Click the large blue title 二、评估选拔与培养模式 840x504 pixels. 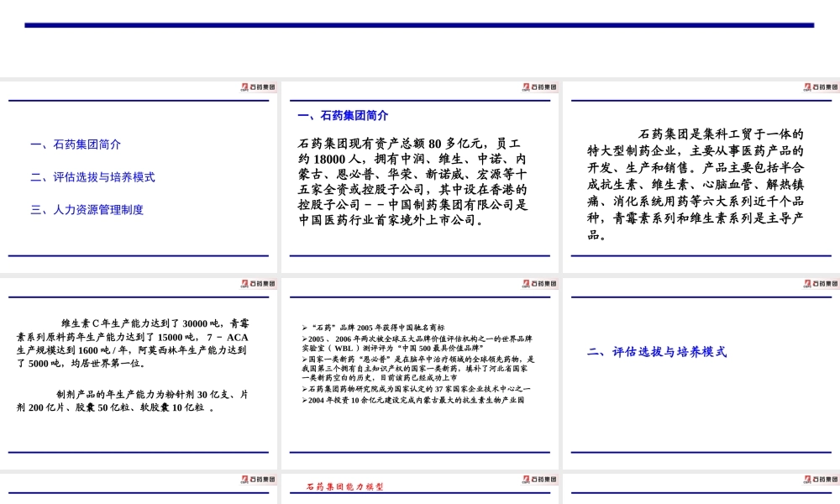point(657,352)
